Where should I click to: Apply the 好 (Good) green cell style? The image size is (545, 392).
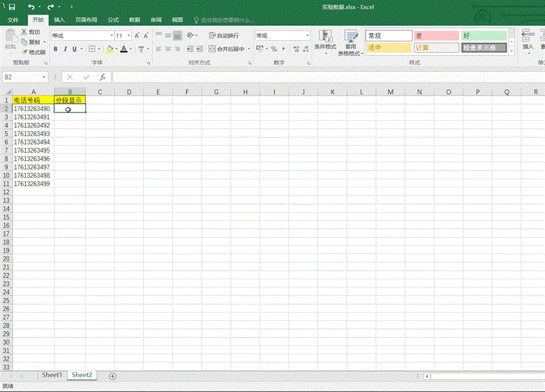(483, 36)
